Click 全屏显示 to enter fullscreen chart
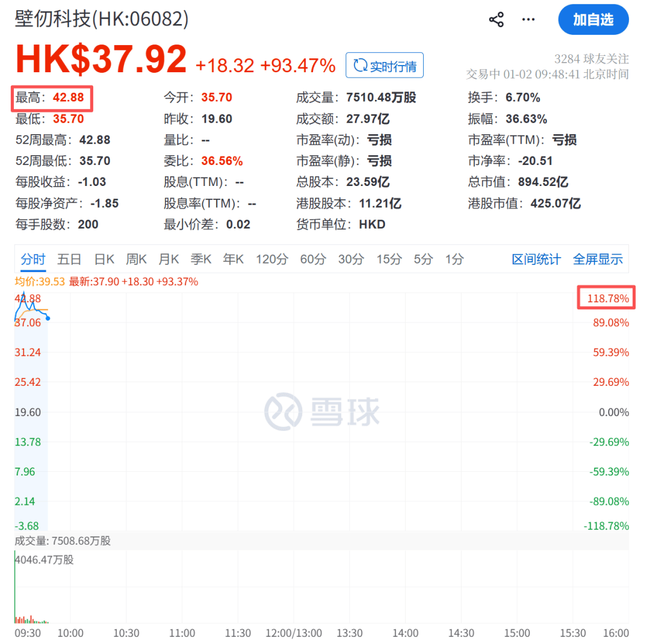This screenshot has height=644, width=650. [598, 259]
